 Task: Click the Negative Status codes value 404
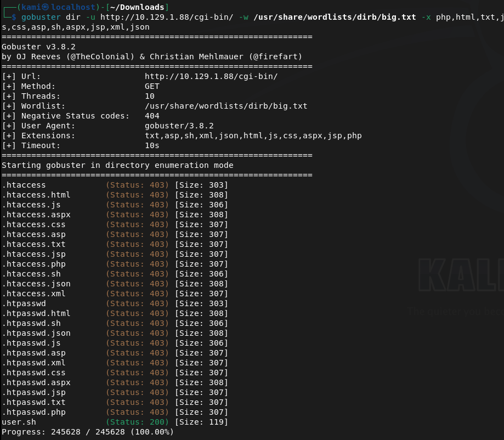152,116
